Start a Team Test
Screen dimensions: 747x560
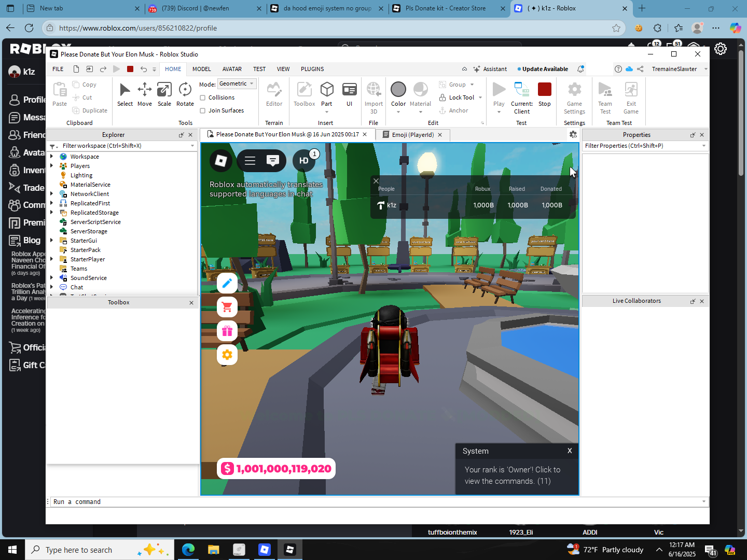605,98
